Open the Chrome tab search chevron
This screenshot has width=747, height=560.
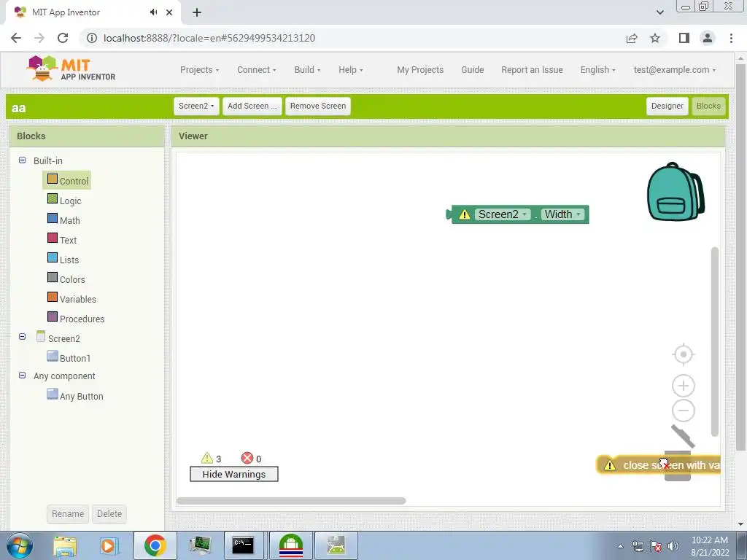659,12
